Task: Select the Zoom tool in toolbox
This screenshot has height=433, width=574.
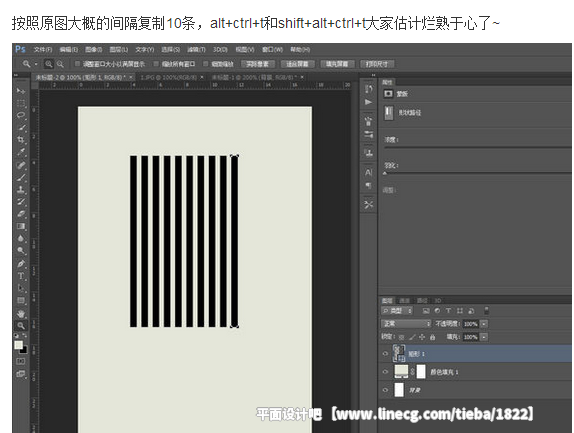Action: coord(21,325)
